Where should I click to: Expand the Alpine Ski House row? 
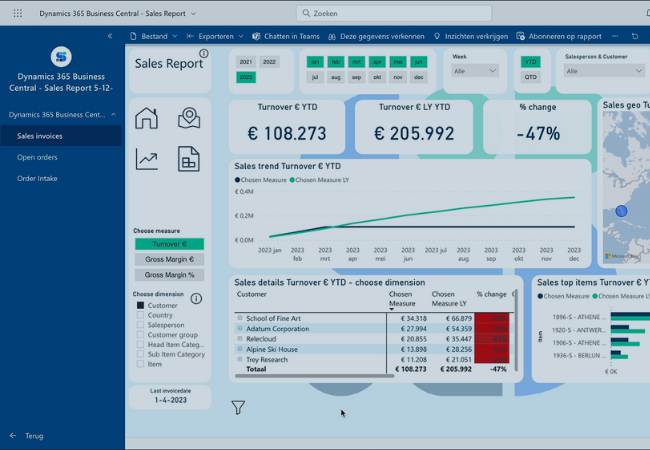click(240, 349)
